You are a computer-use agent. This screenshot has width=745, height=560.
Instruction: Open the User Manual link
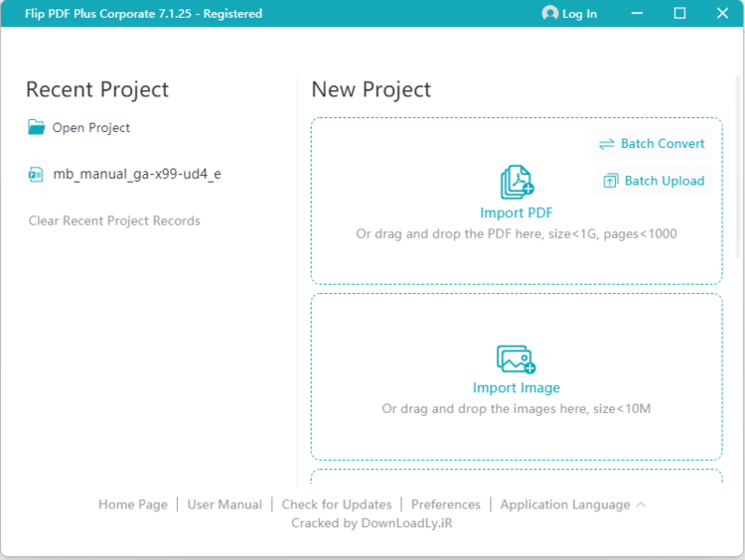[224, 504]
